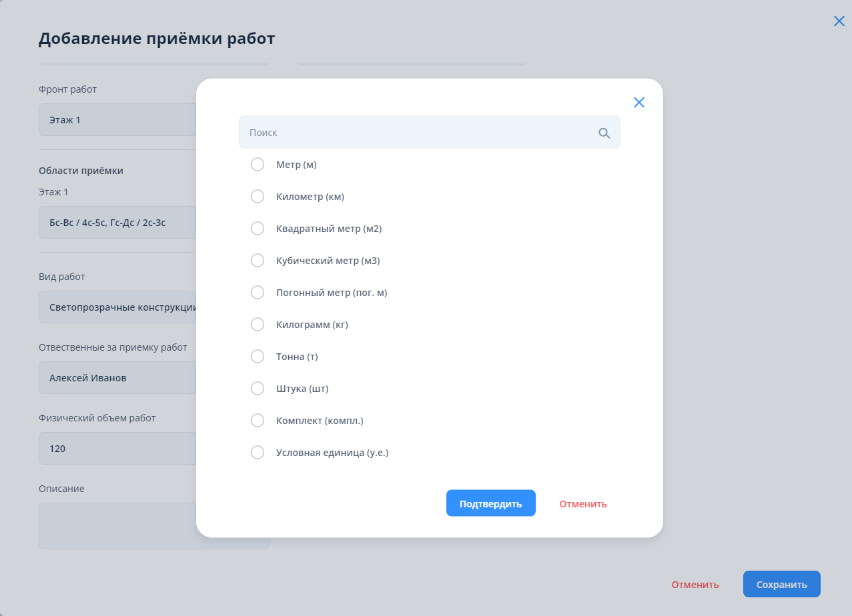Screen dimensions: 852x616
Task: Select the Метр (м) radio option
Action: (258, 165)
